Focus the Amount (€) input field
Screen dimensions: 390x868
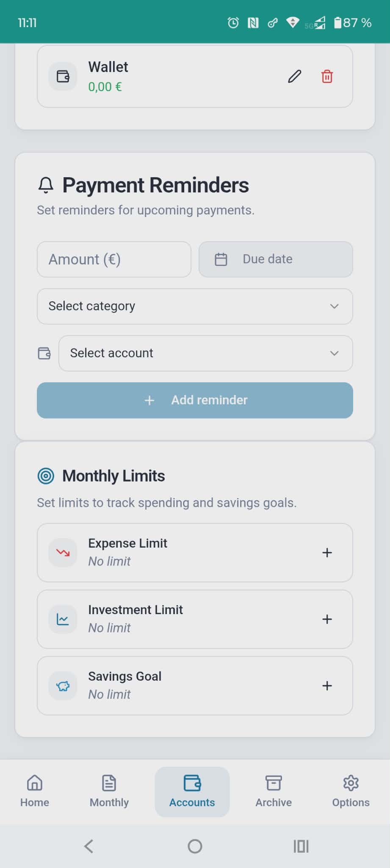114,259
